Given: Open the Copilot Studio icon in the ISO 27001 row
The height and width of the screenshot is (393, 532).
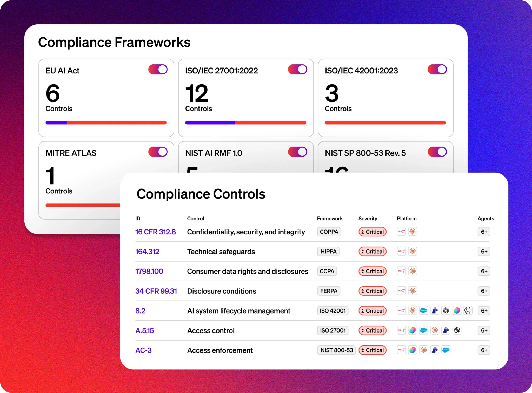Looking at the screenshot, I should coord(413,330).
